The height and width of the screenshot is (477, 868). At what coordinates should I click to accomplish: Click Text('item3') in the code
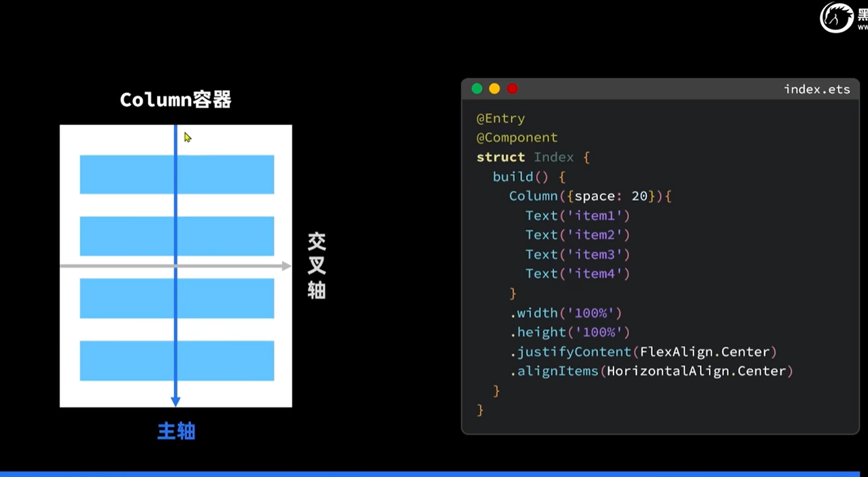577,255
